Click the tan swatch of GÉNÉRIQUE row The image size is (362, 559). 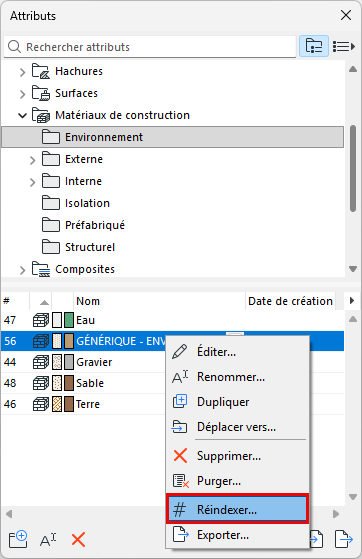pyautogui.click(x=69, y=341)
